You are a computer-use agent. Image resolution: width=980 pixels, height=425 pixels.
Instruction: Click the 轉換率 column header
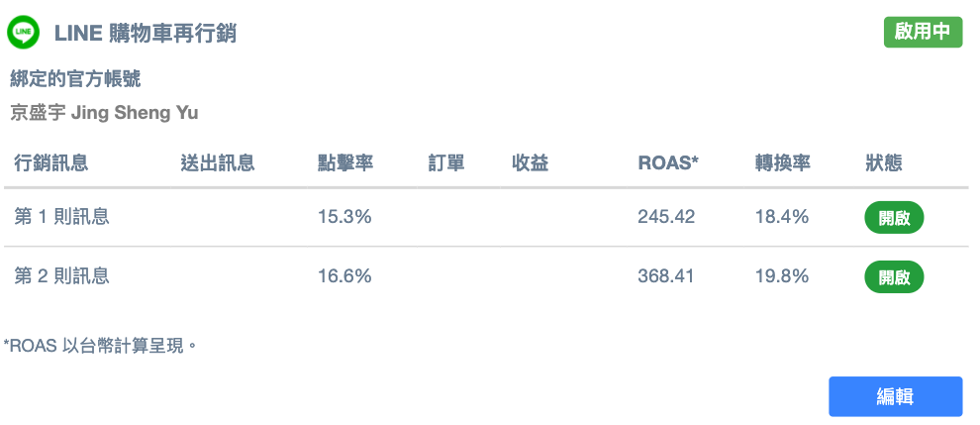[x=783, y=163]
